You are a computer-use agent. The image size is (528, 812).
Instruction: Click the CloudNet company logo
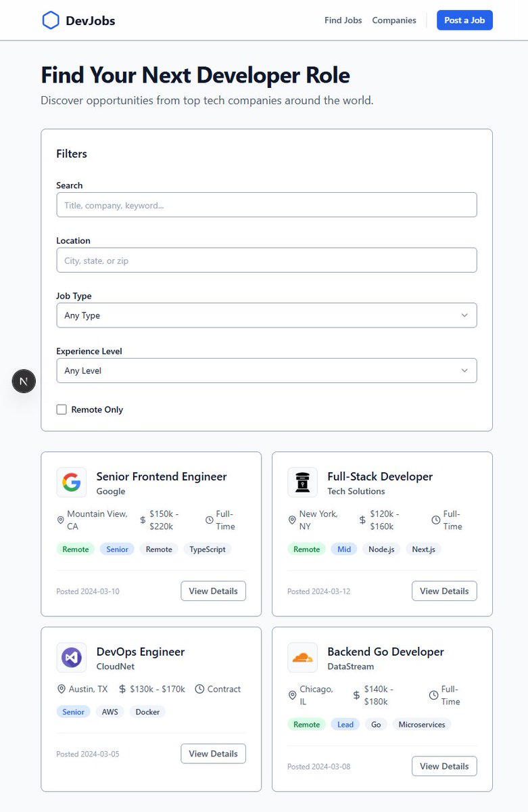72,657
